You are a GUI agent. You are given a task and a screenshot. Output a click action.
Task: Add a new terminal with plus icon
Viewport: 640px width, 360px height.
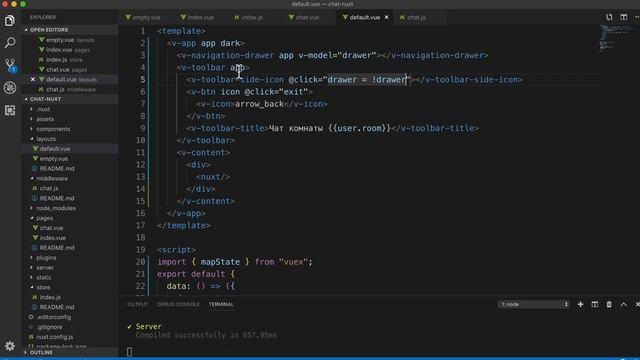tap(580, 304)
